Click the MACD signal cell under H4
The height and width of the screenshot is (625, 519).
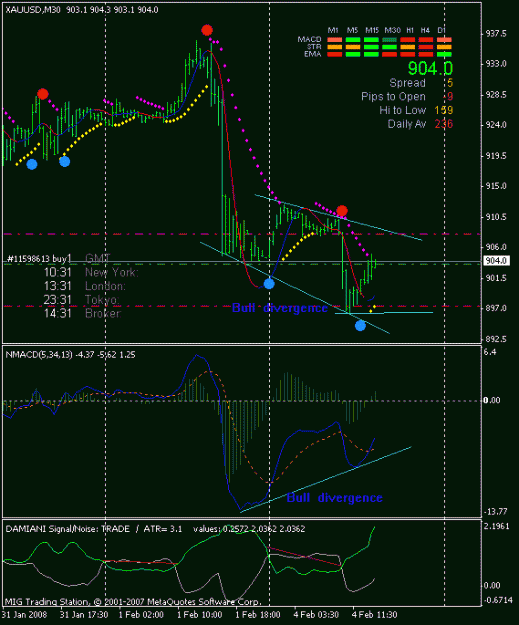click(x=426, y=40)
